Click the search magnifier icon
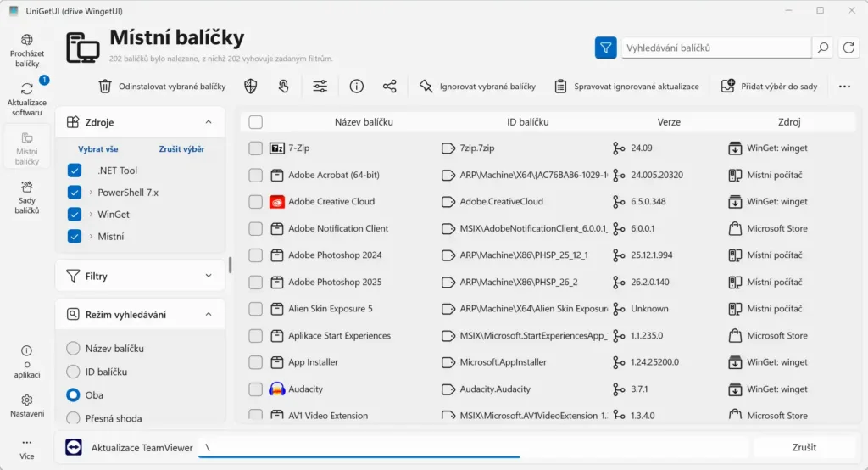This screenshot has height=470, width=868. (x=822, y=48)
